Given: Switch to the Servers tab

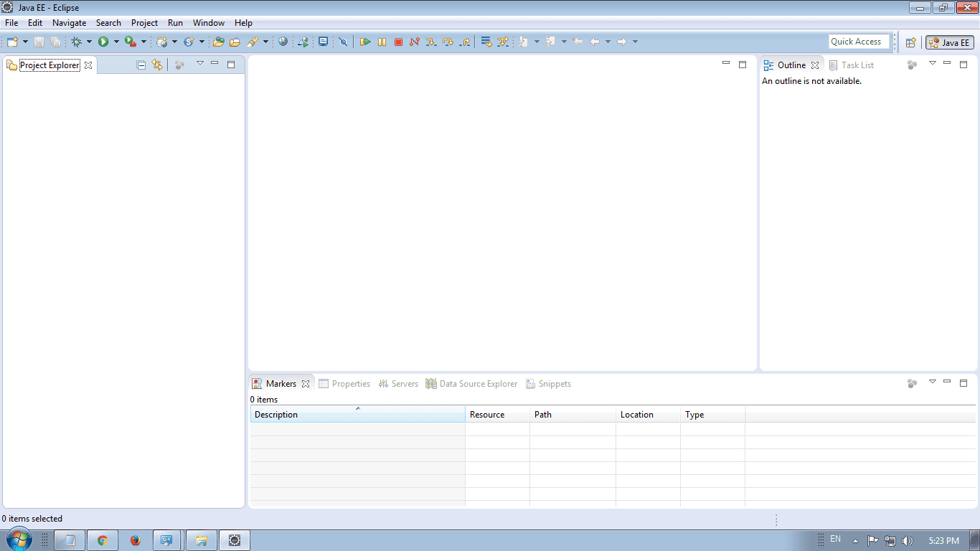Looking at the screenshot, I should click(x=398, y=384).
